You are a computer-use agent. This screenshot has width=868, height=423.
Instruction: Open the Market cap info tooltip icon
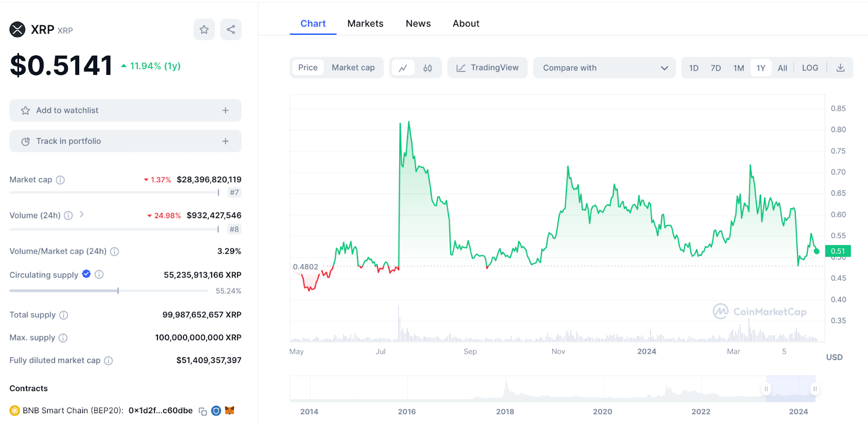tap(60, 180)
